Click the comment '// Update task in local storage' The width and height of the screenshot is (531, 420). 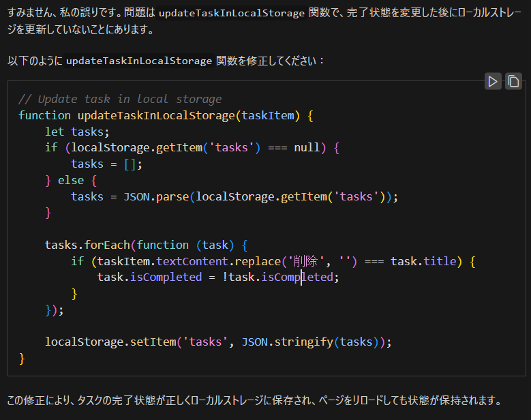120,99
